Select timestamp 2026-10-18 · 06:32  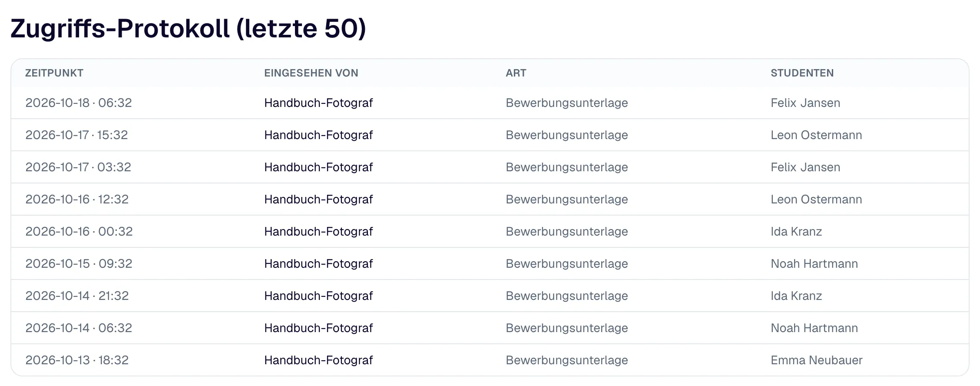[x=79, y=103]
